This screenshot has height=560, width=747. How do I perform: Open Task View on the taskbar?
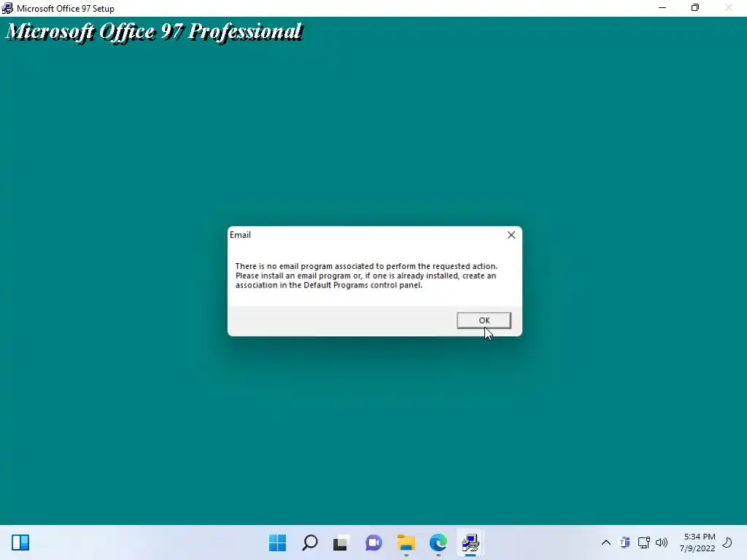coord(341,542)
